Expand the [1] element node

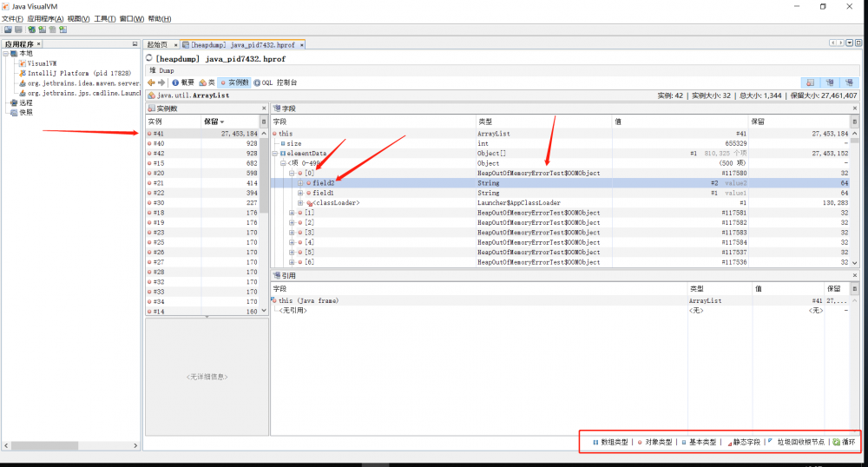coord(292,213)
